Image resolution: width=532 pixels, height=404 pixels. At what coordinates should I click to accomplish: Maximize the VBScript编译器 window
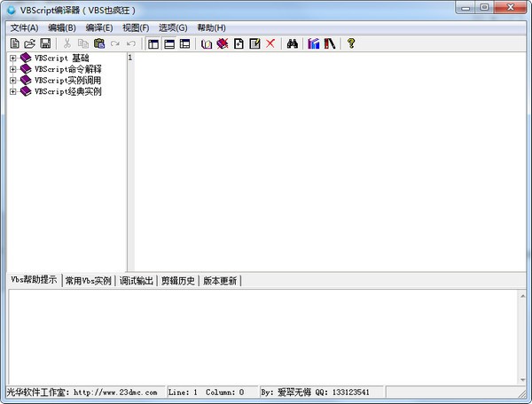[x=484, y=8]
